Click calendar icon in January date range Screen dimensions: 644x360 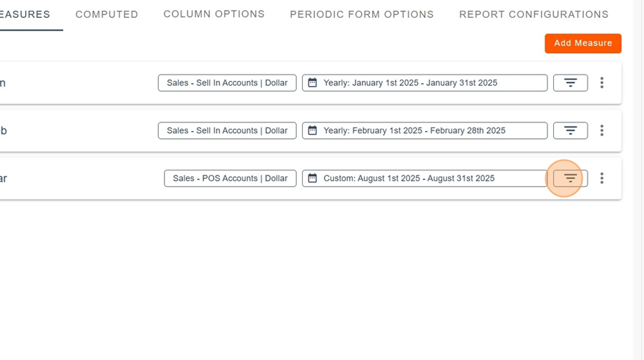tap(312, 82)
